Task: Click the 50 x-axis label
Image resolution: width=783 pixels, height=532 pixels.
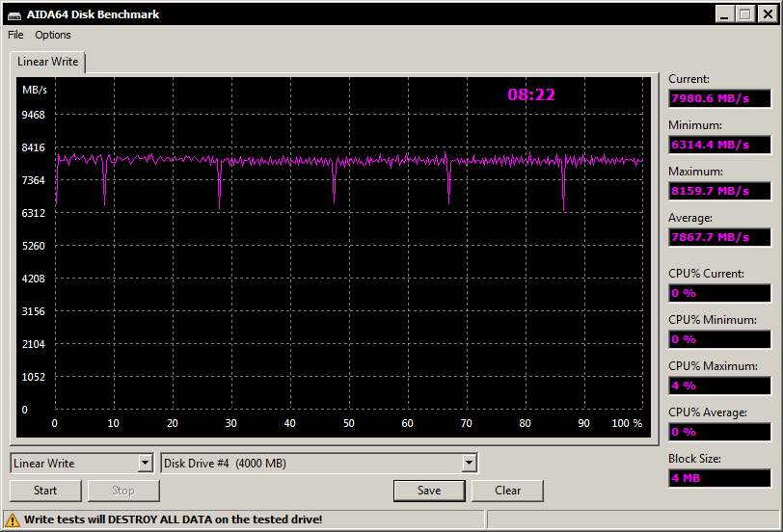Action: (x=348, y=423)
